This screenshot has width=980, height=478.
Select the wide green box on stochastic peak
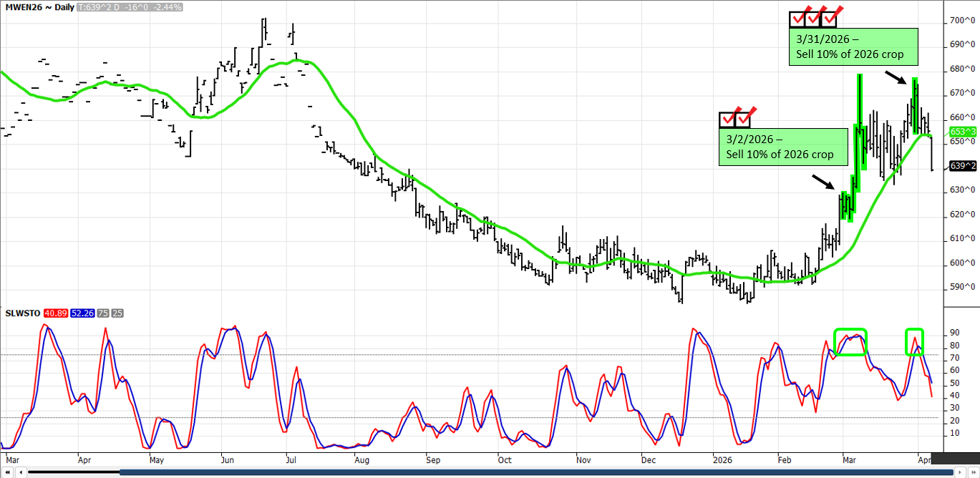[850, 342]
